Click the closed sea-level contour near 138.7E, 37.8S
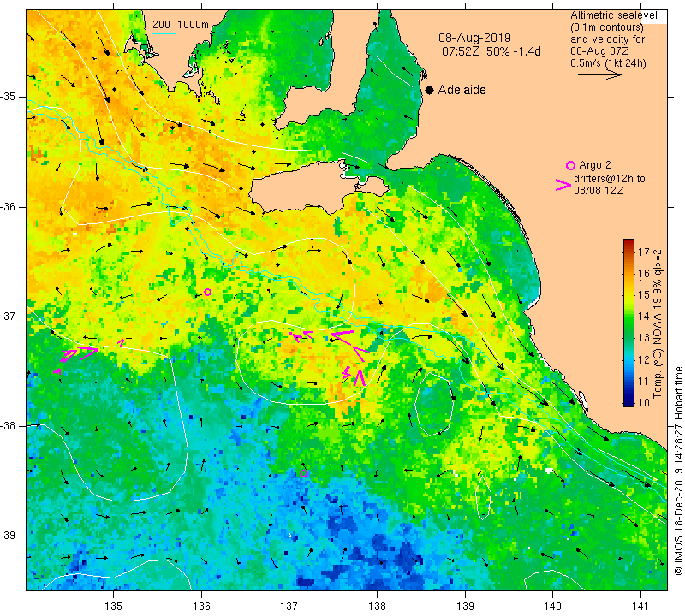685x616 pixels. pos(434,404)
